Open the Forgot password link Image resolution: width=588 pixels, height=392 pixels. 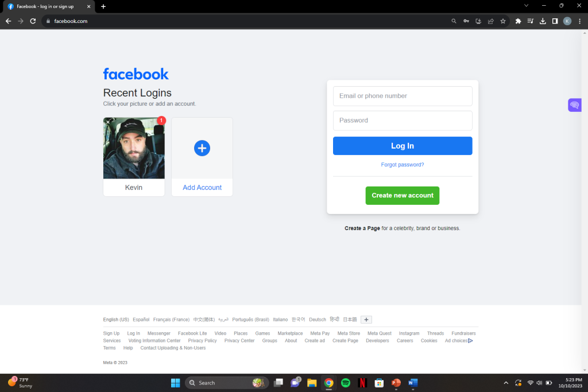point(403,165)
